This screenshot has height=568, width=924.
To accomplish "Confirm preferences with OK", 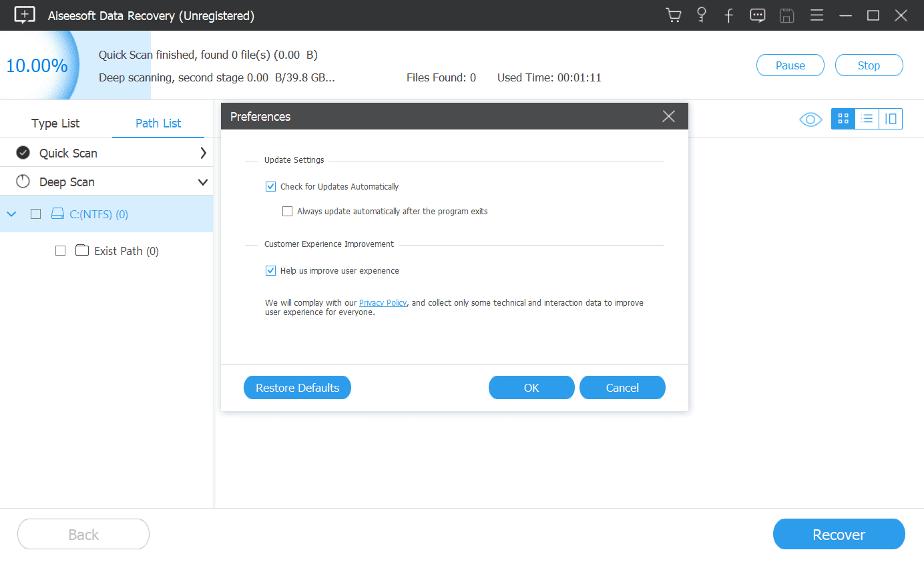I will pyautogui.click(x=531, y=388).
